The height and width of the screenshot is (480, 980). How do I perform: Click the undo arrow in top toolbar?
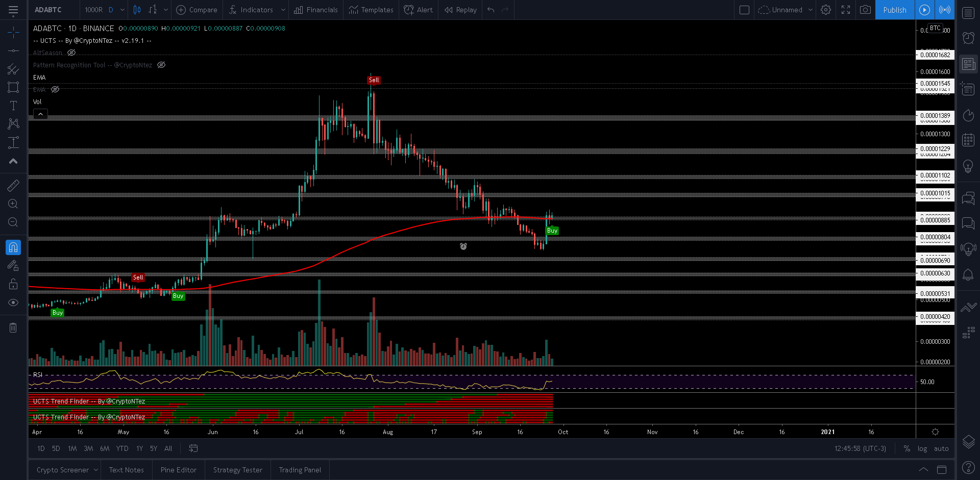[491, 10]
